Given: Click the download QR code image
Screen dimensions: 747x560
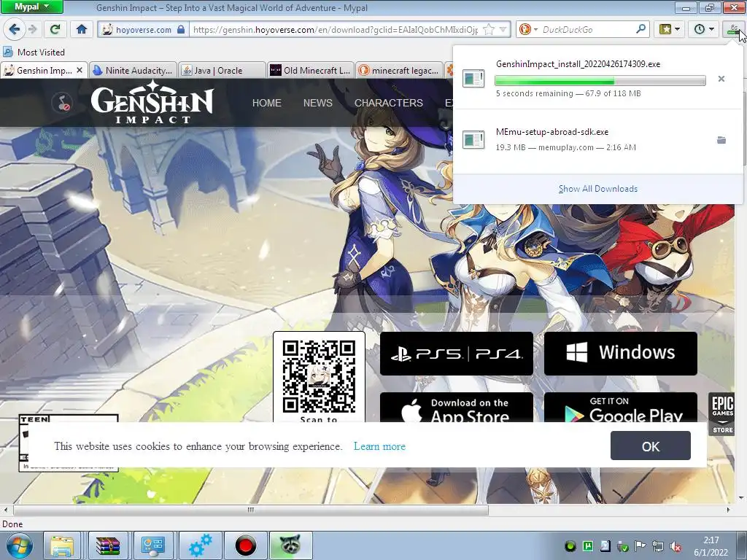Looking at the screenshot, I should pyautogui.click(x=319, y=376).
